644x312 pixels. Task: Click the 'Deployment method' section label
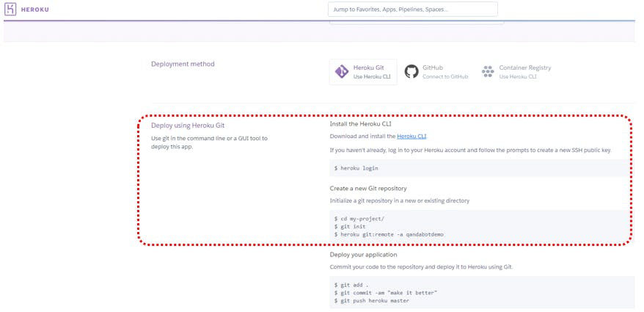(x=183, y=64)
